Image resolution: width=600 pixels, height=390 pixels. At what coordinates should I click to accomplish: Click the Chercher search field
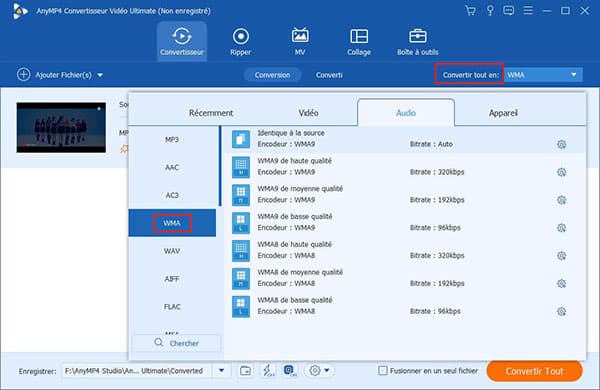pos(176,343)
